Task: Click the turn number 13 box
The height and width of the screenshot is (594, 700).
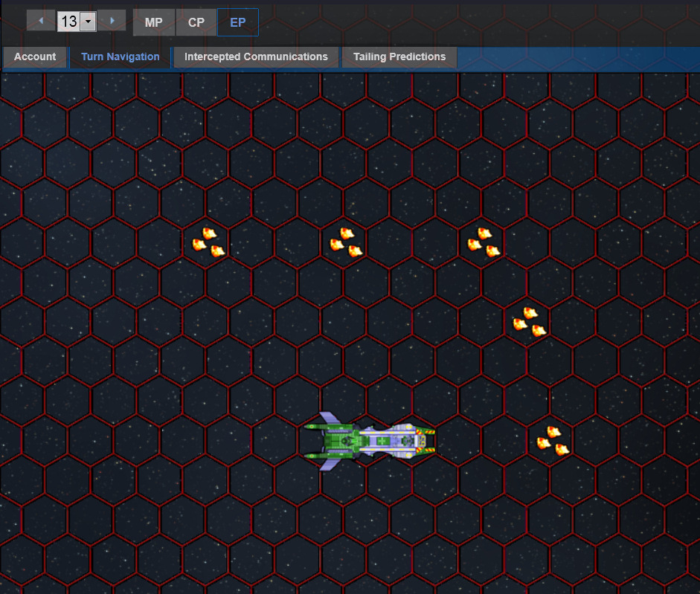Action: click(68, 22)
